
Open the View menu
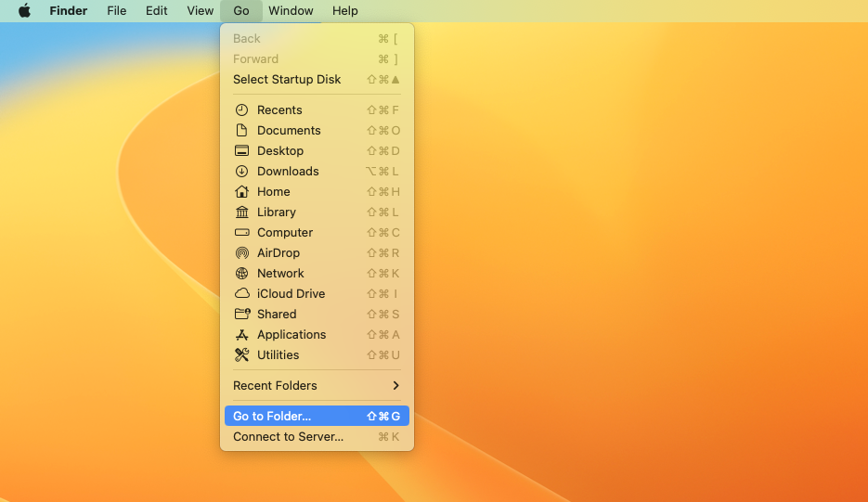200,10
